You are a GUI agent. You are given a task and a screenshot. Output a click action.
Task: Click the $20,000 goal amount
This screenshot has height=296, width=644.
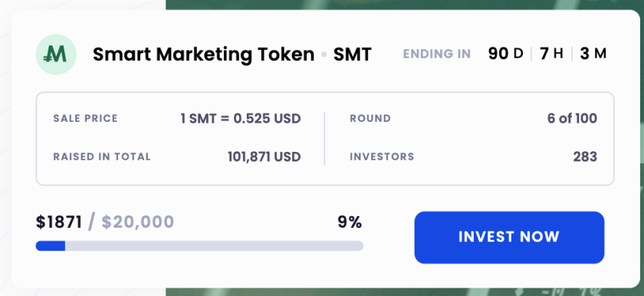(137, 222)
